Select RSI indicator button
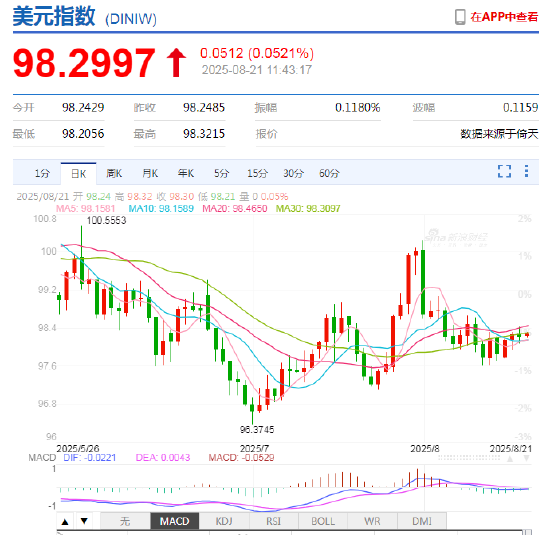550x535 pixels. (274, 521)
